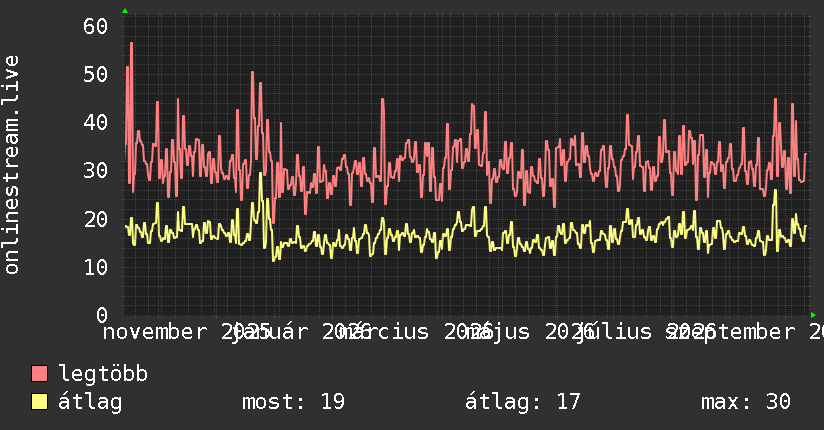This screenshot has height=430, width=824.
Task: Click the y-axis label 20
Action: [x=96, y=219]
